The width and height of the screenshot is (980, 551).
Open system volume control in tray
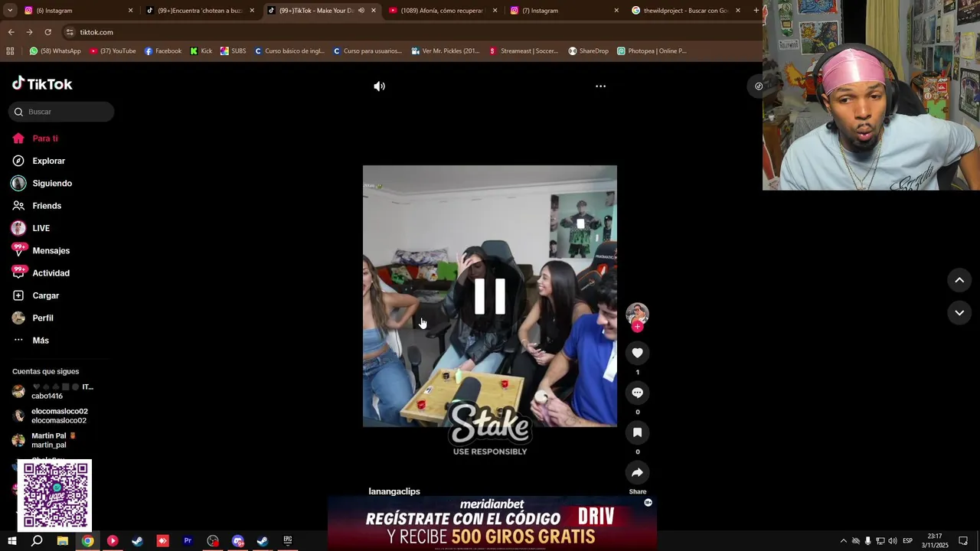click(x=893, y=541)
